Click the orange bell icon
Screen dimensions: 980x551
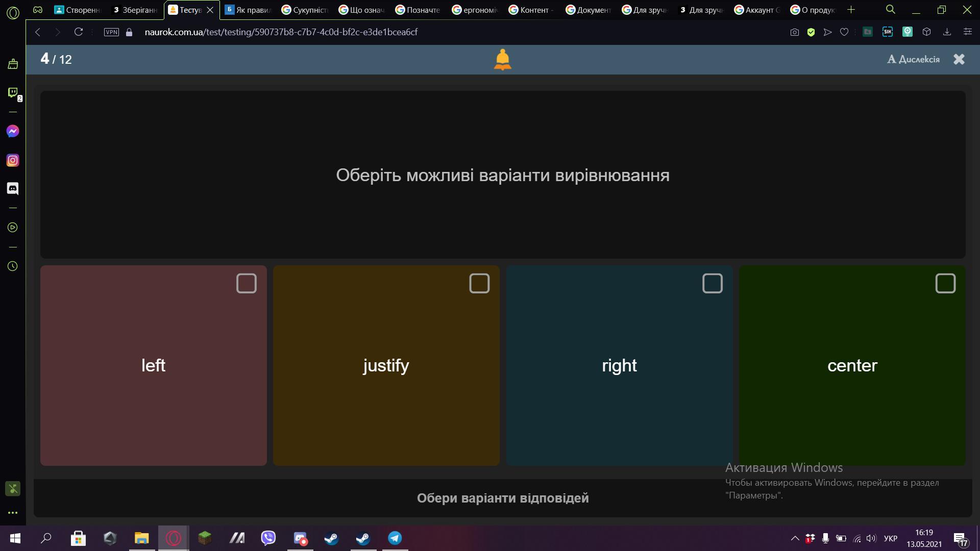502,59
